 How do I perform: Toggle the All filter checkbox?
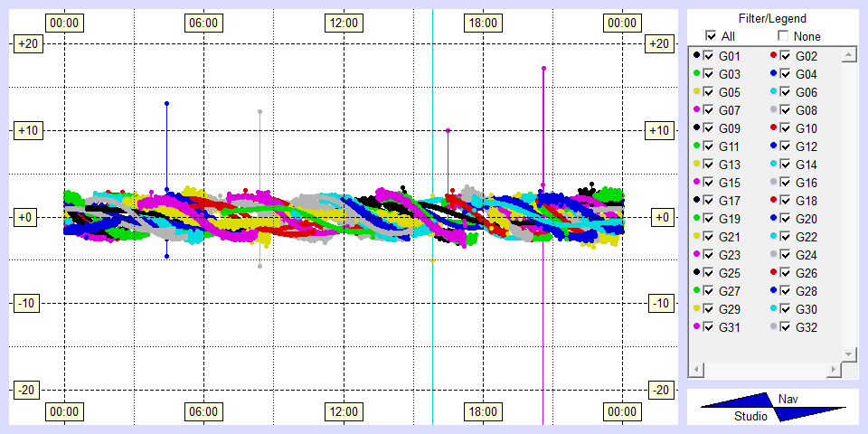[x=711, y=36]
